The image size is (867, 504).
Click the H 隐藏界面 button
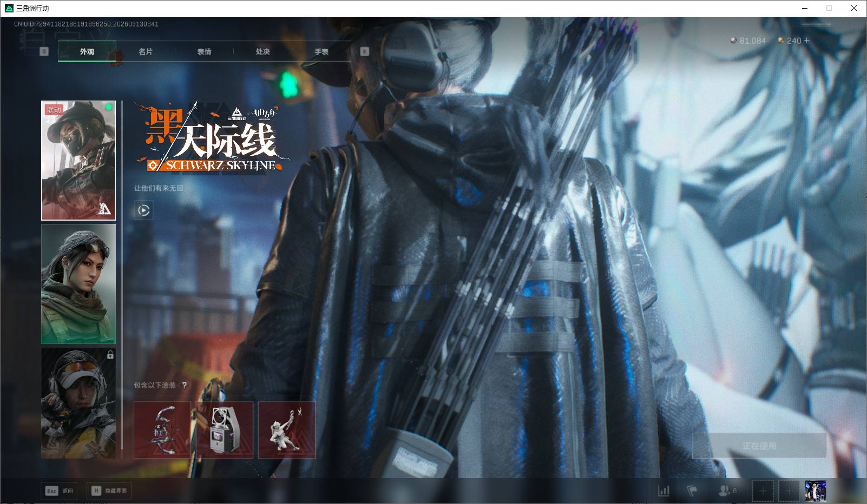pyautogui.click(x=109, y=491)
